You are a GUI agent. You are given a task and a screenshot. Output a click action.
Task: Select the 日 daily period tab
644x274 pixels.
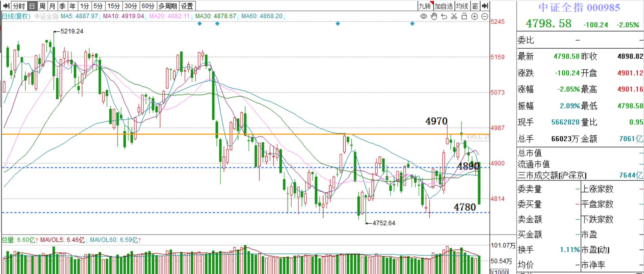point(32,6)
